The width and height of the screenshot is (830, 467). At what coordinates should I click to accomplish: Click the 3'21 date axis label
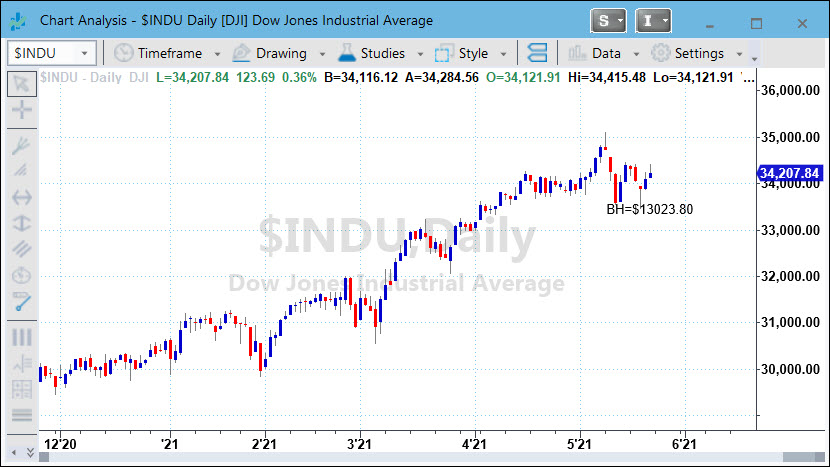coord(359,444)
